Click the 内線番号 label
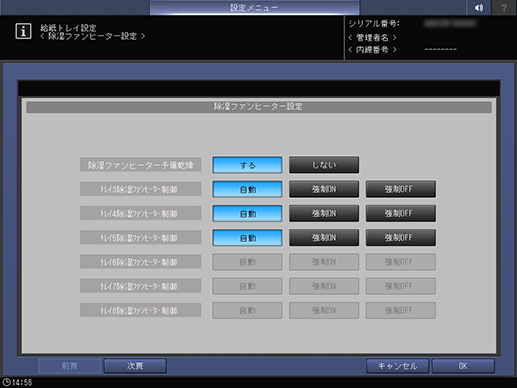 [372, 50]
